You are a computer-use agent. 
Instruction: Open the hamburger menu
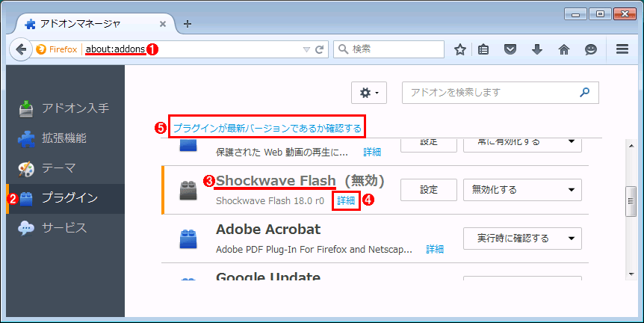(x=622, y=49)
